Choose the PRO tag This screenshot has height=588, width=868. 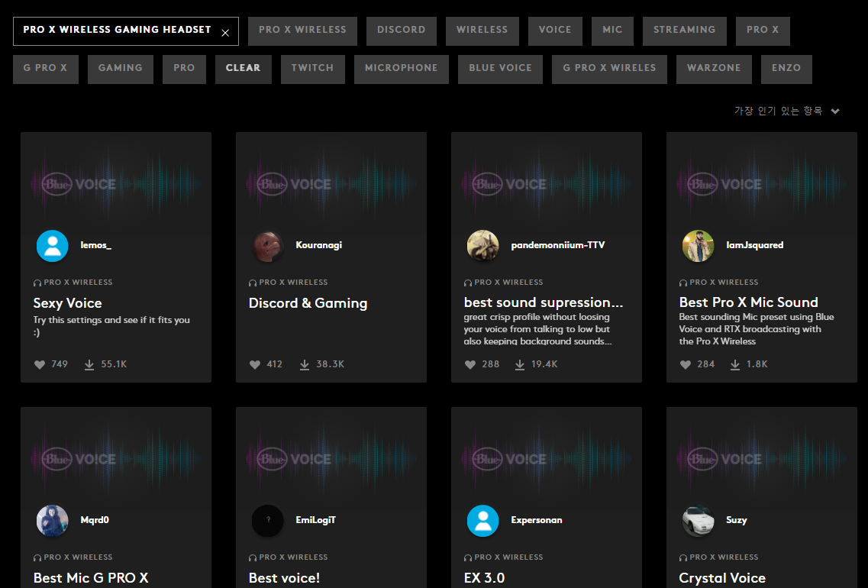184,69
